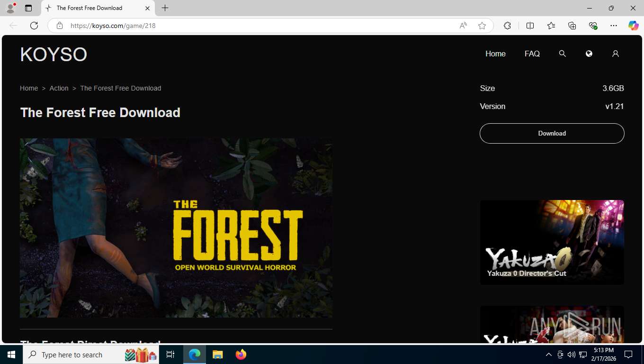Viewport: 644px width, 364px height.
Task: View site information lock icon
Action: tap(60, 26)
